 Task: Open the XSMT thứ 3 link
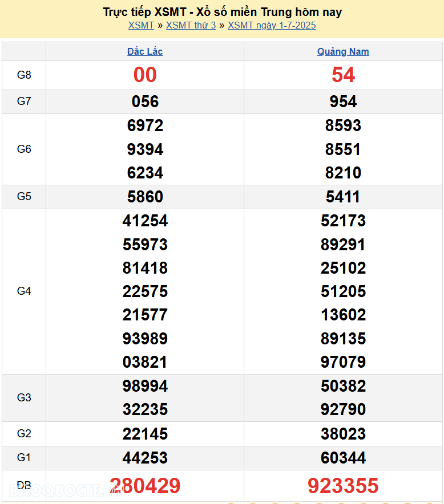point(191,26)
